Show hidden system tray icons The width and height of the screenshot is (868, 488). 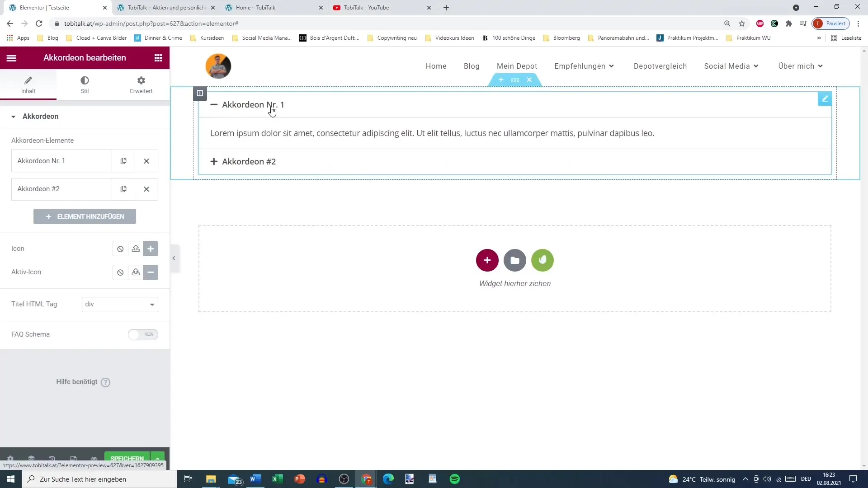tap(745, 479)
